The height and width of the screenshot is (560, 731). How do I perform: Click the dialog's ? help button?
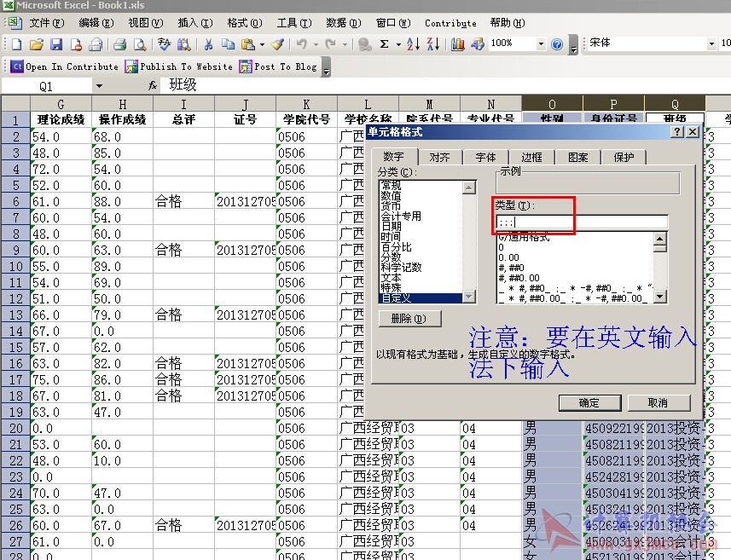tap(677, 132)
